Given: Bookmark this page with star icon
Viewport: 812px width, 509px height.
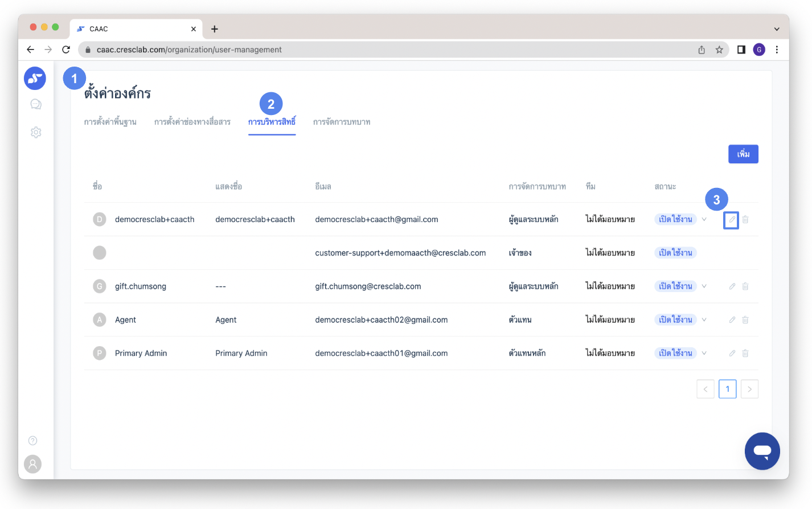Looking at the screenshot, I should tap(719, 50).
